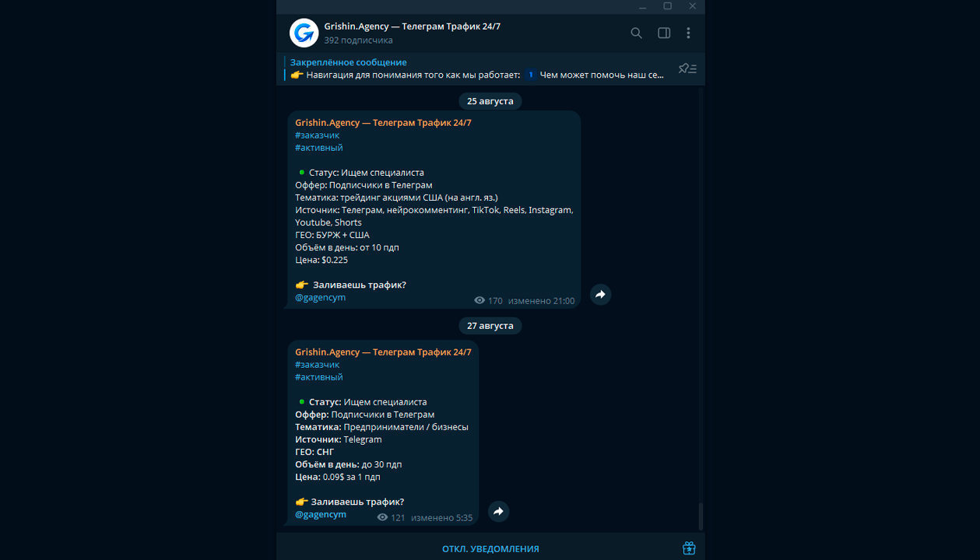The height and width of the screenshot is (560, 980).
Task: Open the pinned messages list icon
Action: coord(687,68)
